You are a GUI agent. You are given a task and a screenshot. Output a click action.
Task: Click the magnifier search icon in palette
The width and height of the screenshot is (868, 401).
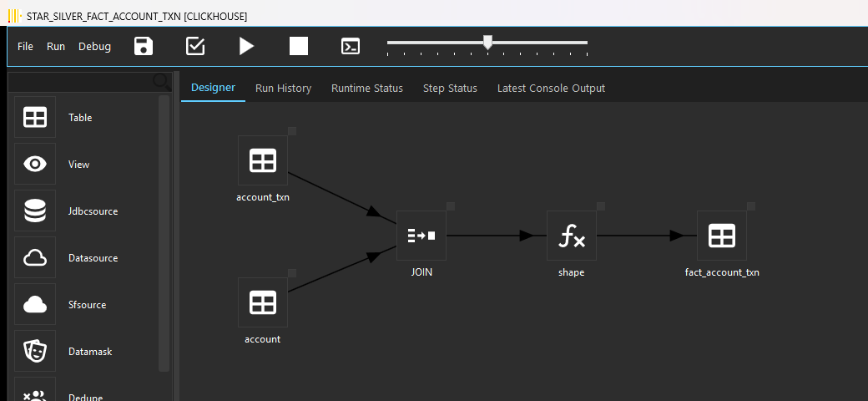click(x=162, y=82)
